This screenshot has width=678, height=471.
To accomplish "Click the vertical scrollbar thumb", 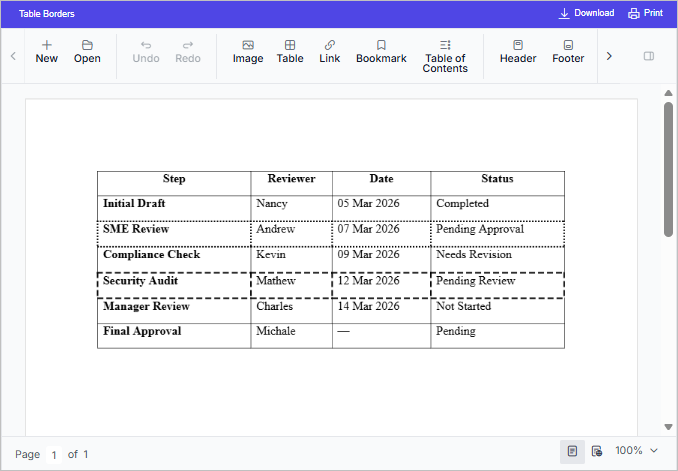I will click(668, 169).
